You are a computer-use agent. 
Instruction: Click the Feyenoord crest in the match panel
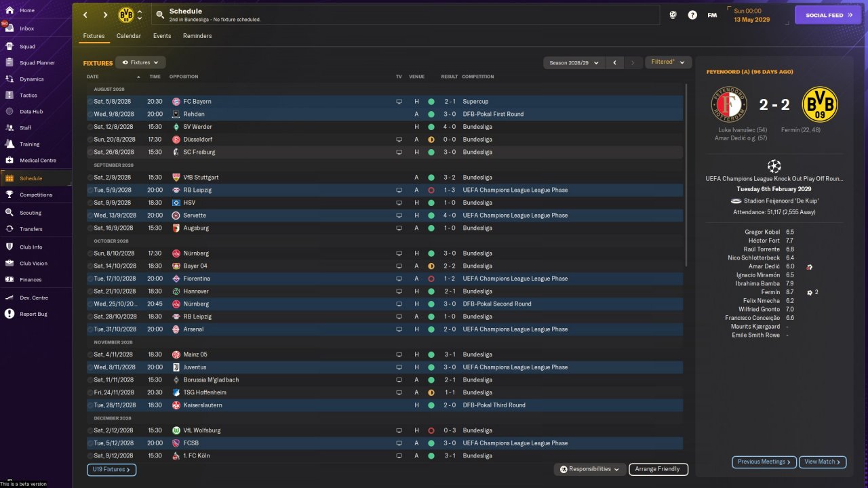click(x=728, y=104)
